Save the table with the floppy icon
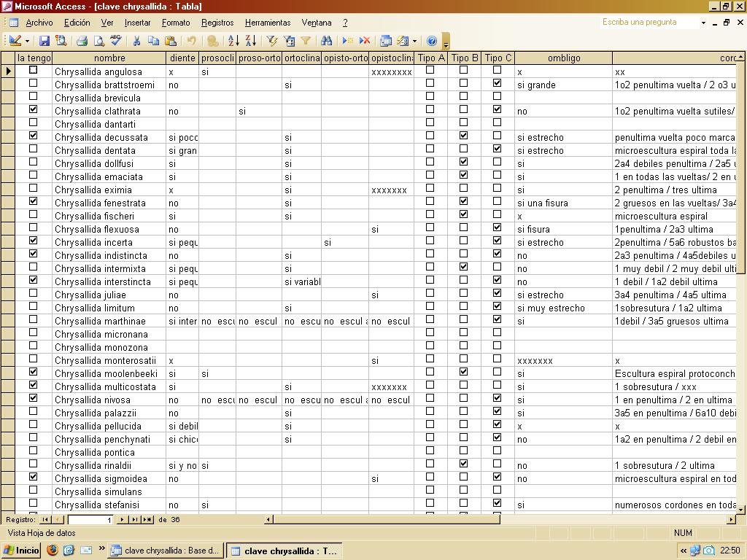Screen dimensions: 747x560 click(44, 41)
